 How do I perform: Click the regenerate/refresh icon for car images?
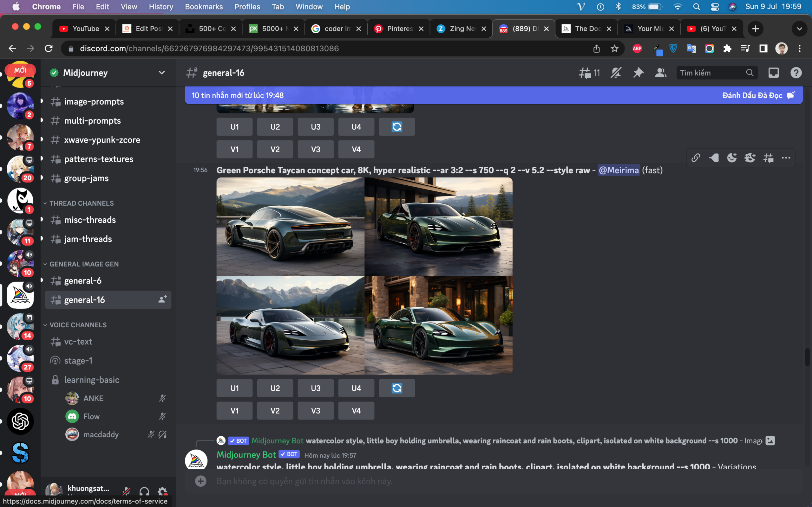point(397,388)
